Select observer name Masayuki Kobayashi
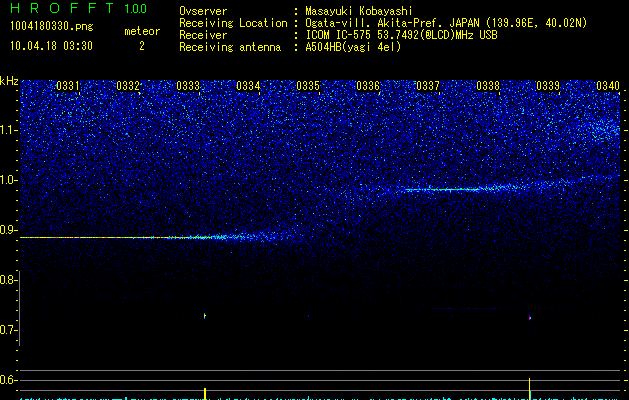 coord(359,11)
